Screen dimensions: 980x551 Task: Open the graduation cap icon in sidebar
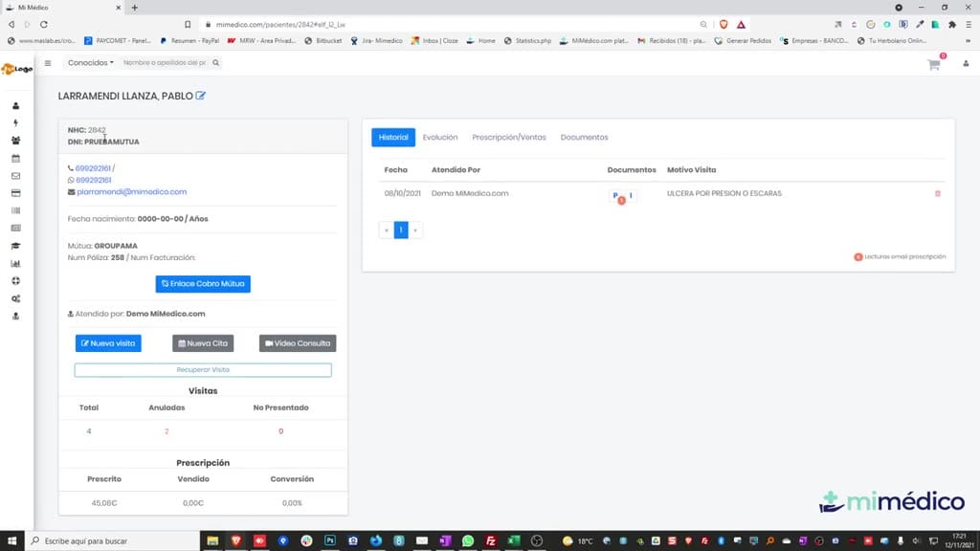coord(15,246)
